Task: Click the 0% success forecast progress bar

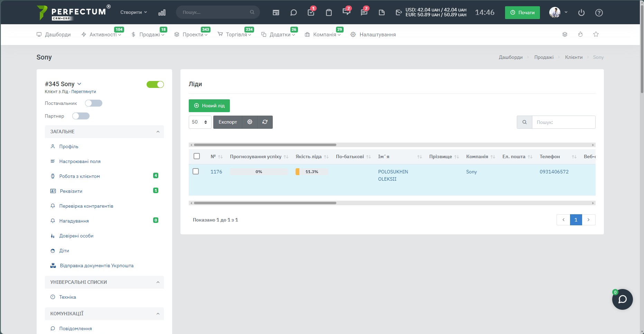Action: (x=259, y=172)
